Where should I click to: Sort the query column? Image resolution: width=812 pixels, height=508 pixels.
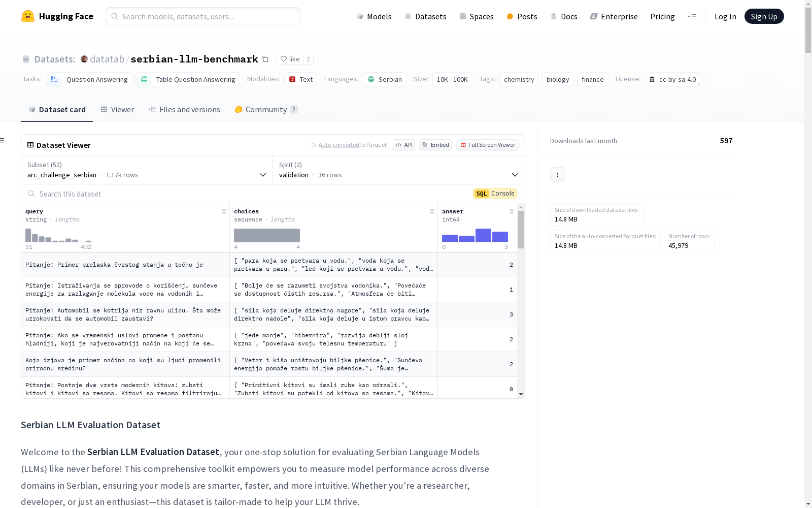point(224,211)
